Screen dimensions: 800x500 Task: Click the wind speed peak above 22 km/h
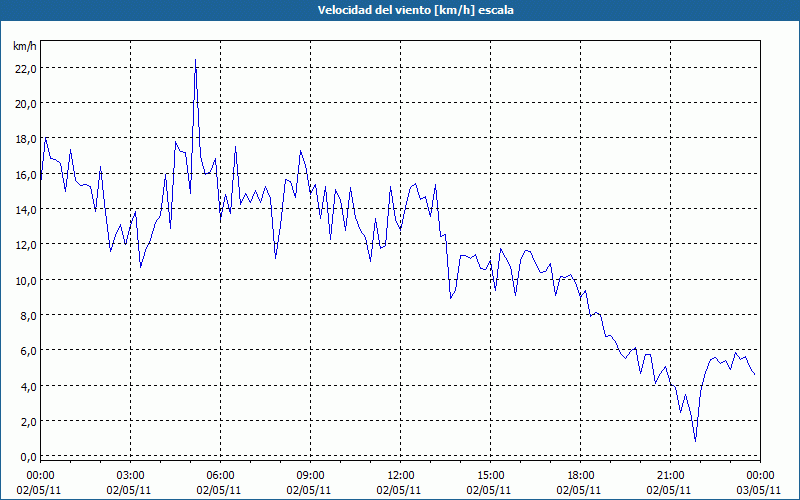pyautogui.click(x=195, y=60)
